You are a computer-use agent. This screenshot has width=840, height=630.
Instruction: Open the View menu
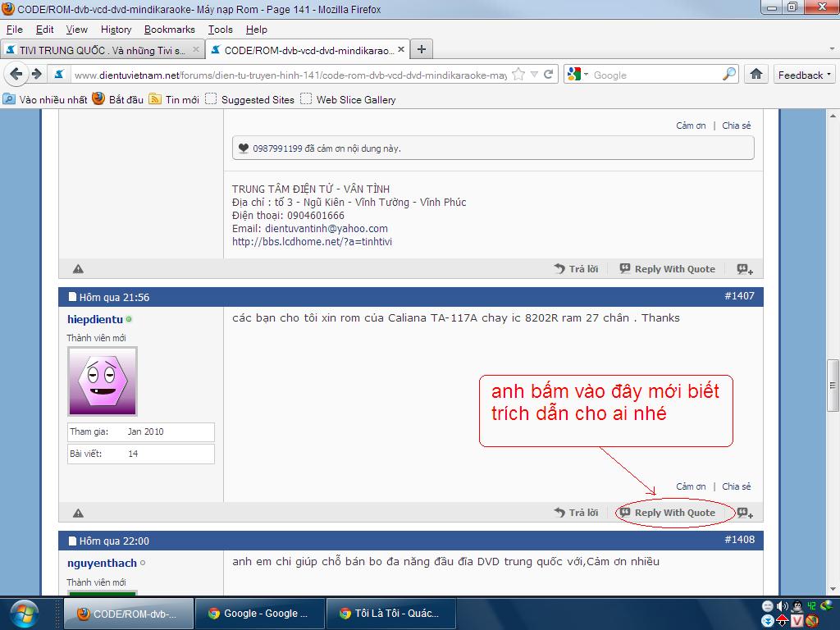[76, 30]
